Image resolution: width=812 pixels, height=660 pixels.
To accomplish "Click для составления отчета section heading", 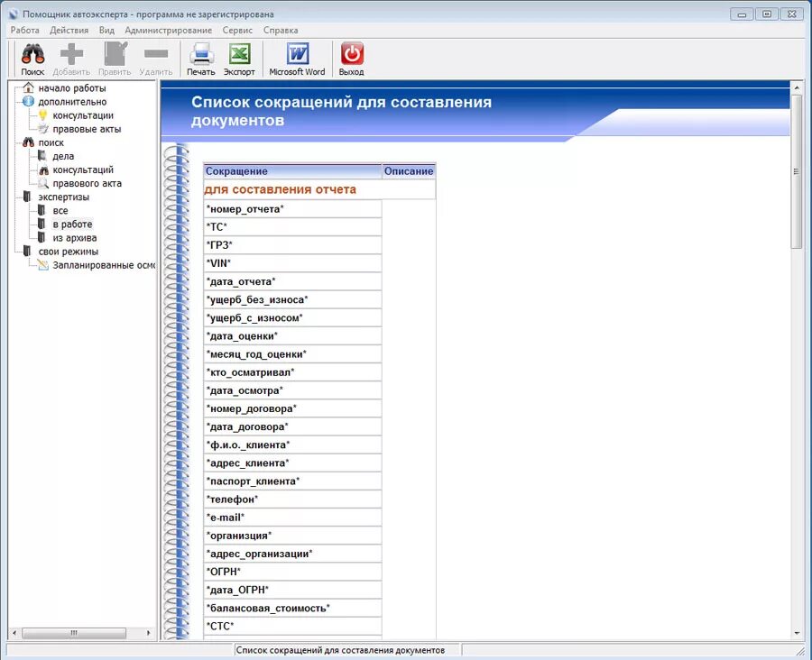I will tap(281, 189).
